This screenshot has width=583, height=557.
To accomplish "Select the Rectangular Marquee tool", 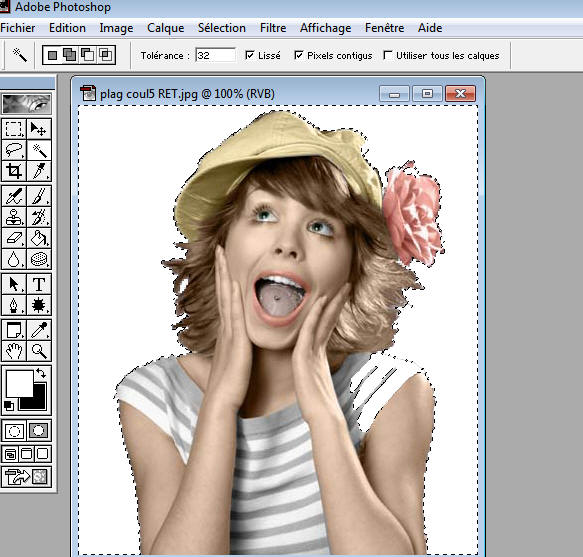I will 14,129.
